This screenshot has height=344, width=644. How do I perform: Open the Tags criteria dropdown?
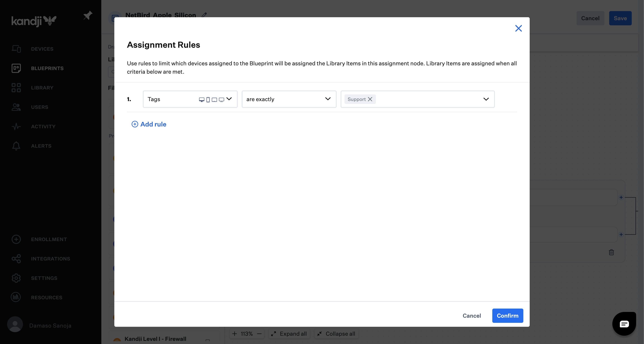click(x=190, y=99)
